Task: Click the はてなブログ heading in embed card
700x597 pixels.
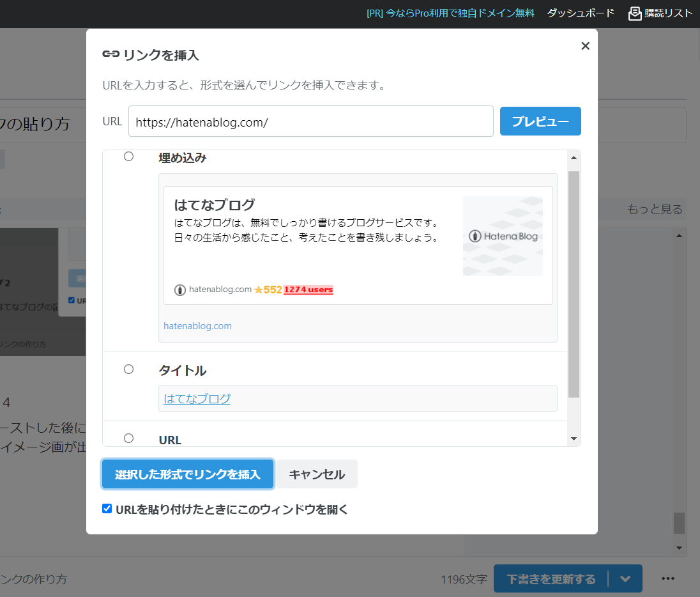Action: coord(215,205)
